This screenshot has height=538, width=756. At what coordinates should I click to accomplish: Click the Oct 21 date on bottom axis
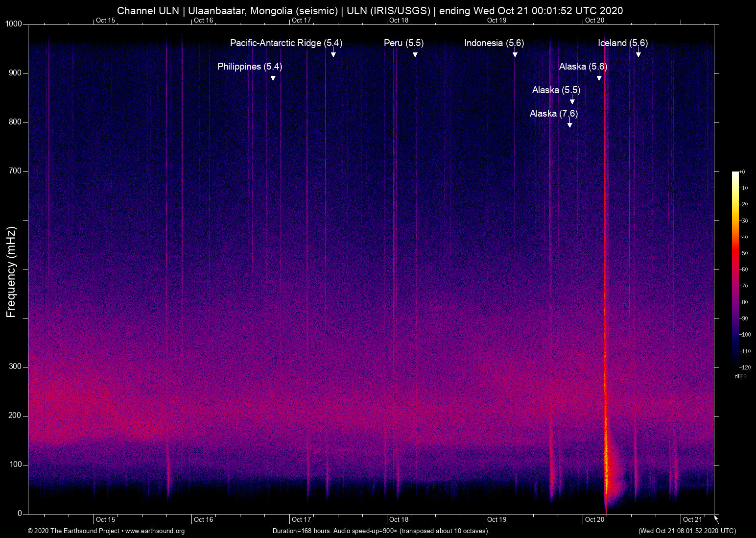(692, 519)
